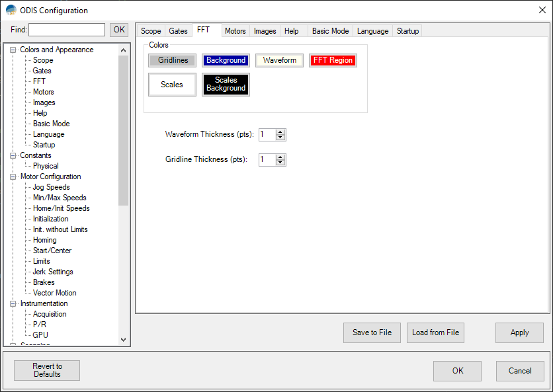Viewport: 553px width, 392px height.
Task: Collapse the Constants tree node
Action: click(13, 155)
